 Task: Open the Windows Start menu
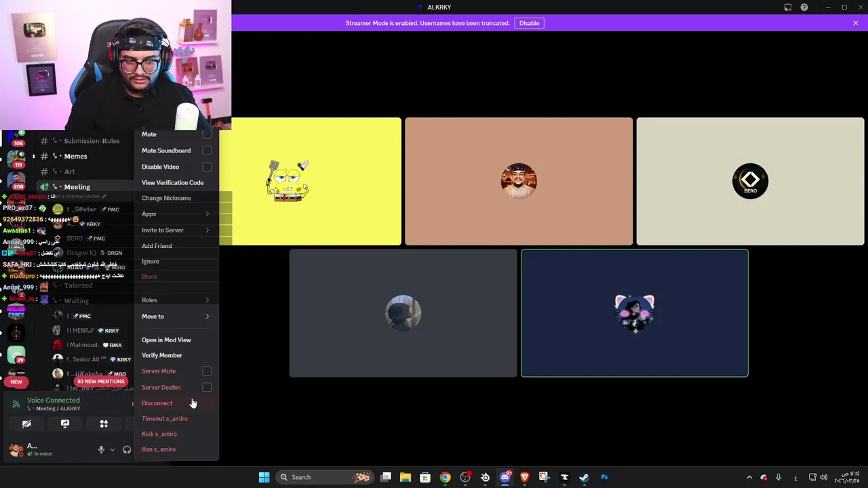(264, 477)
